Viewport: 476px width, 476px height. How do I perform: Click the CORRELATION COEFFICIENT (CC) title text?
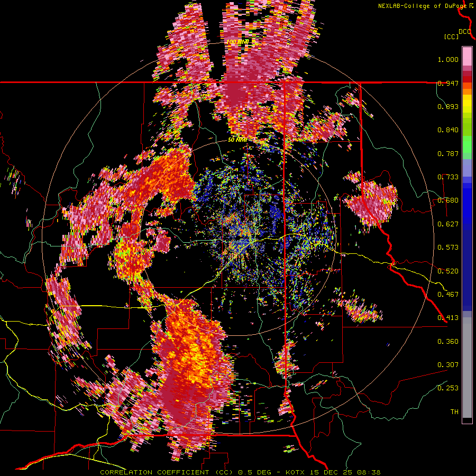coord(167,472)
